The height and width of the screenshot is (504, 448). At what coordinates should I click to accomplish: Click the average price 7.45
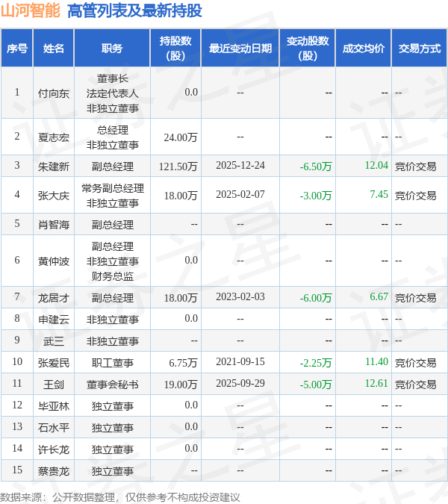[x=379, y=194]
